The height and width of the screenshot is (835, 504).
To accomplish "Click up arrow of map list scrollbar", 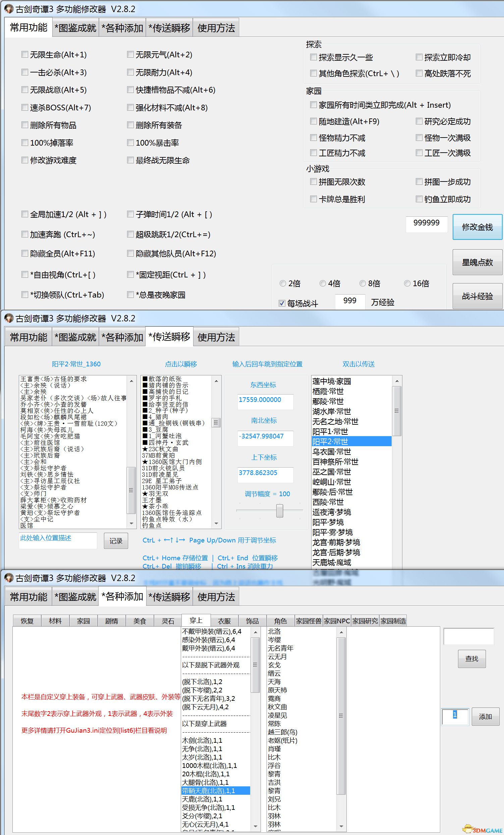I will (397, 381).
